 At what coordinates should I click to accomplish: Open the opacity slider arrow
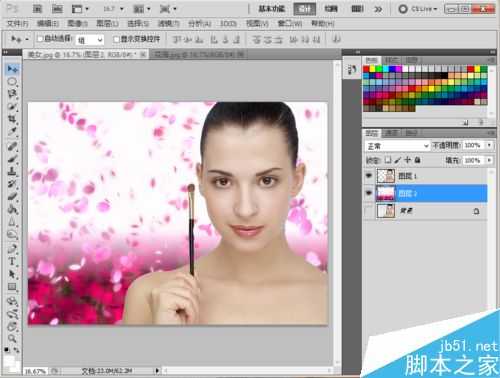(489, 145)
